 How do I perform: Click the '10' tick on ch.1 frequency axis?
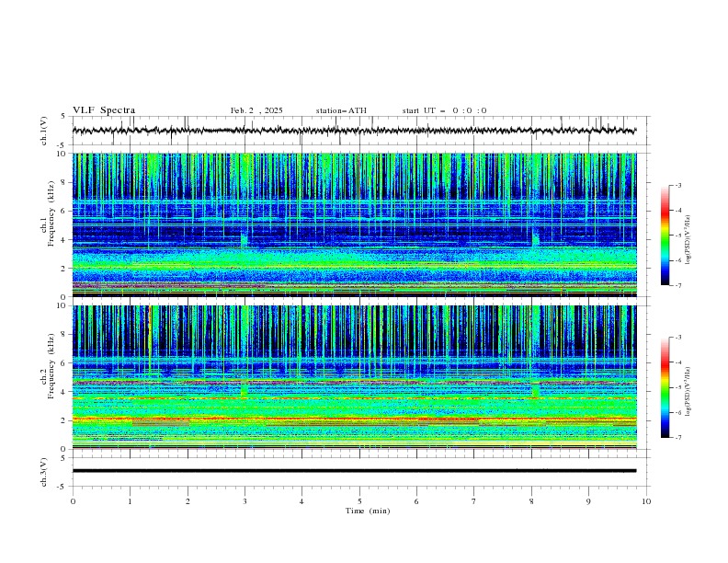coord(65,154)
